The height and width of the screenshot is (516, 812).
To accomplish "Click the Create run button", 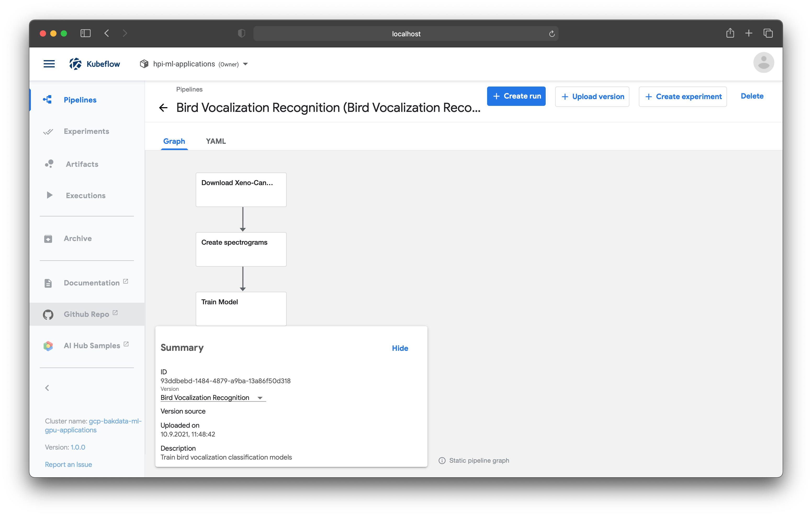I will [x=516, y=96].
